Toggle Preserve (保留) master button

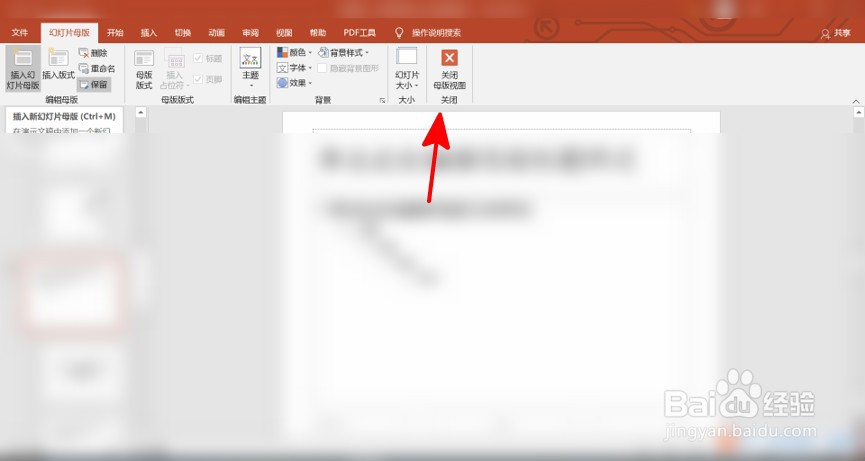click(94, 85)
